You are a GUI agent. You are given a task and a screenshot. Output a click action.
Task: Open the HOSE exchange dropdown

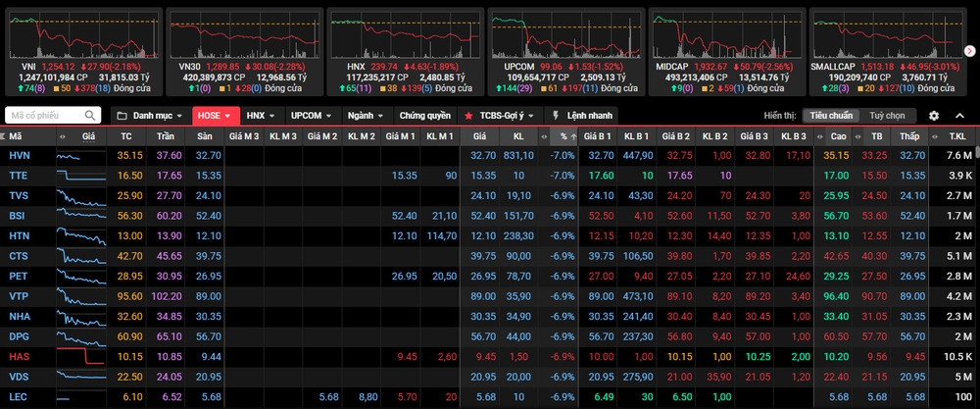tap(215, 116)
